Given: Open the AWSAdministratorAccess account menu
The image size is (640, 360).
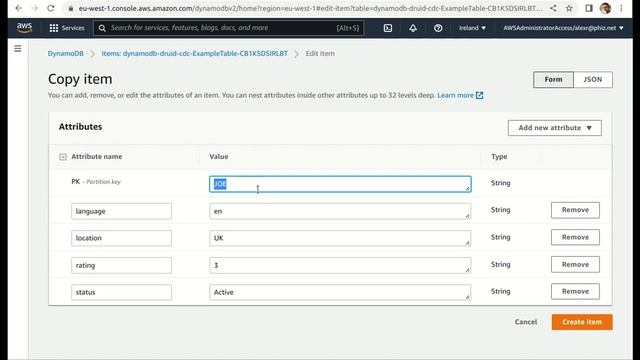Looking at the screenshot, I should (563, 28).
